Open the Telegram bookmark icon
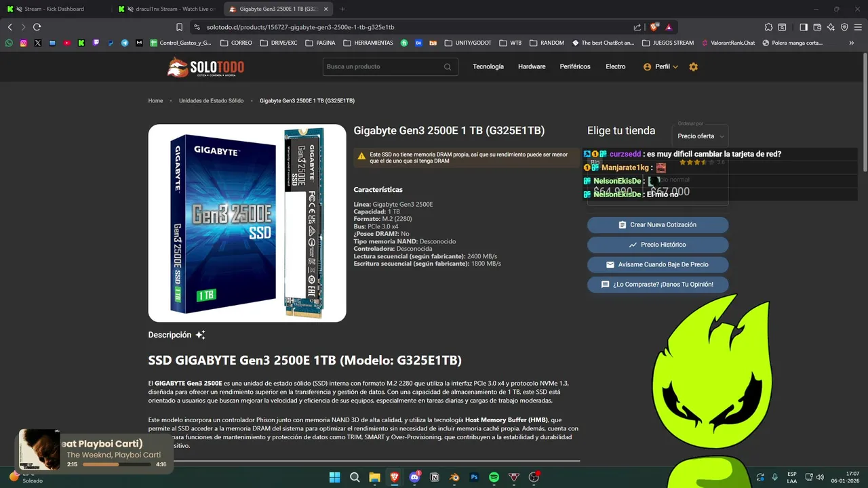 click(x=125, y=43)
